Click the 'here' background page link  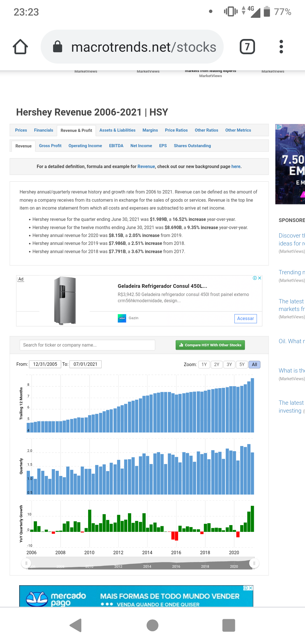(236, 167)
